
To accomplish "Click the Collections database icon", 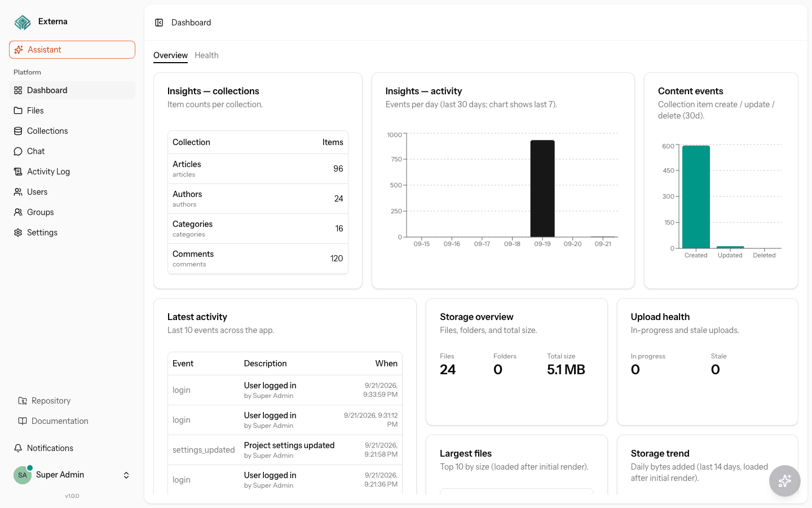I will (x=18, y=131).
